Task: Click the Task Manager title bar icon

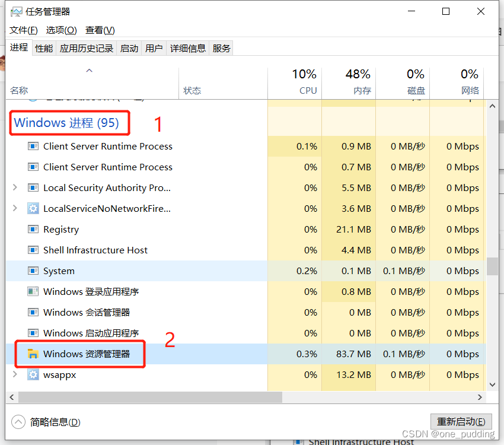Action: [x=17, y=12]
